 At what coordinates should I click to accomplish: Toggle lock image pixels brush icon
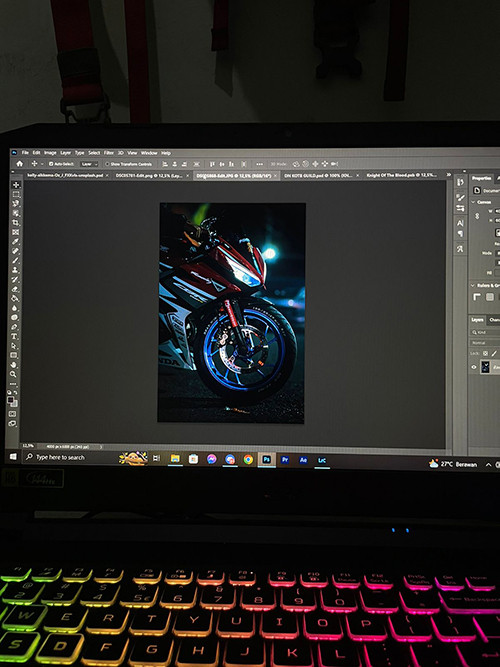click(494, 353)
